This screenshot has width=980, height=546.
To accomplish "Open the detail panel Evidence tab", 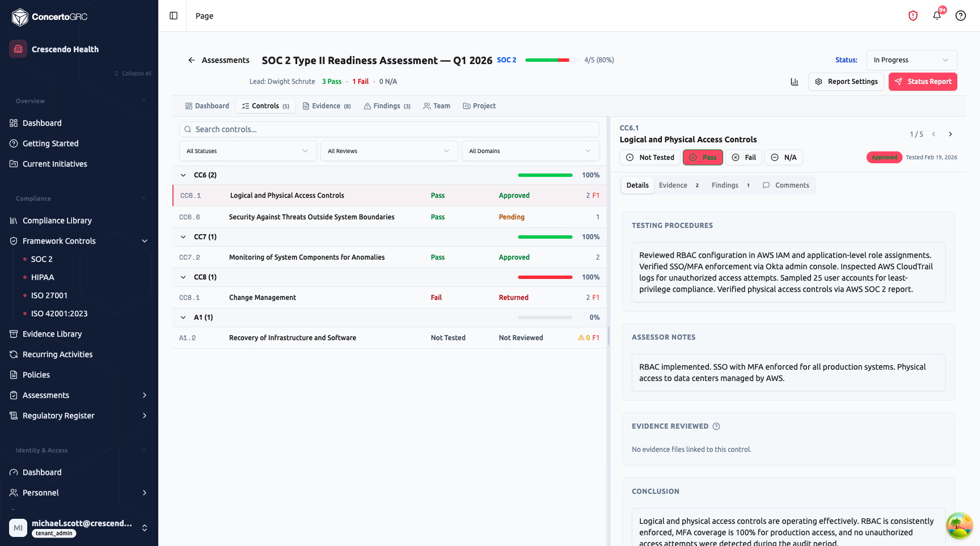I will click(x=679, y=185).
